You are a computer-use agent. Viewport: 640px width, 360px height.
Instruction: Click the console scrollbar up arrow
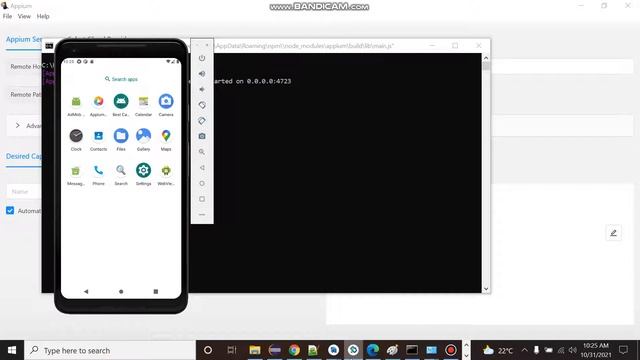pos(486,58)
